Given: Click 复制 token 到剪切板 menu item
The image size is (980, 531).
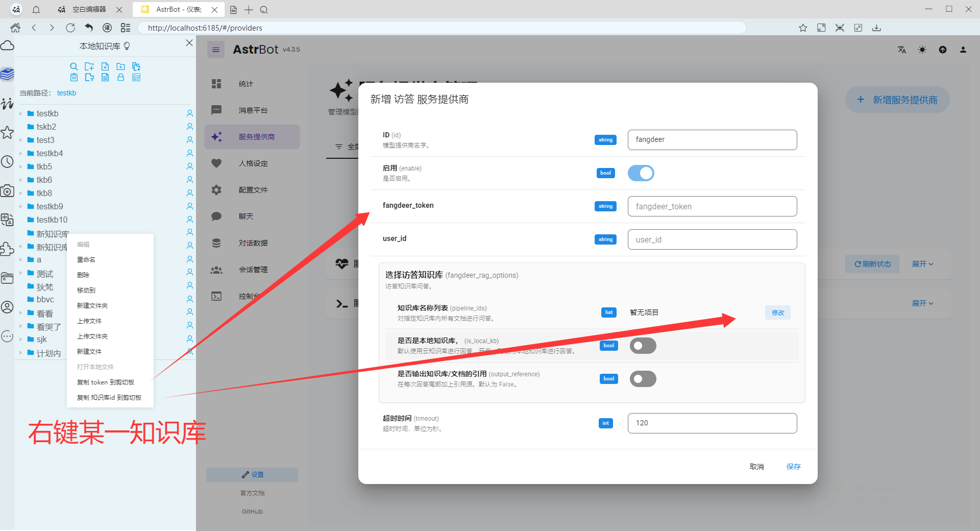Looking at the screenshot, I should [x=106, y=382].
